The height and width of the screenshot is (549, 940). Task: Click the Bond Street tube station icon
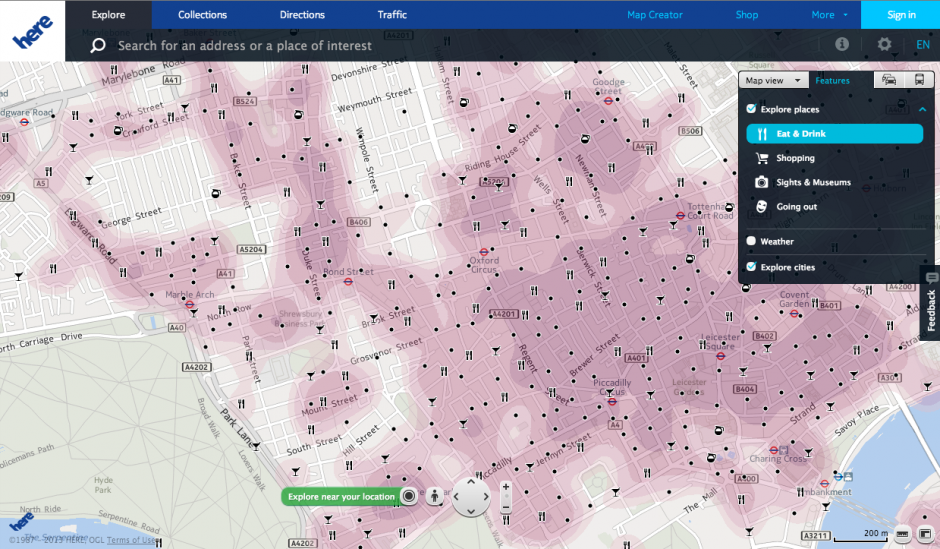click(x=348, y=282)
